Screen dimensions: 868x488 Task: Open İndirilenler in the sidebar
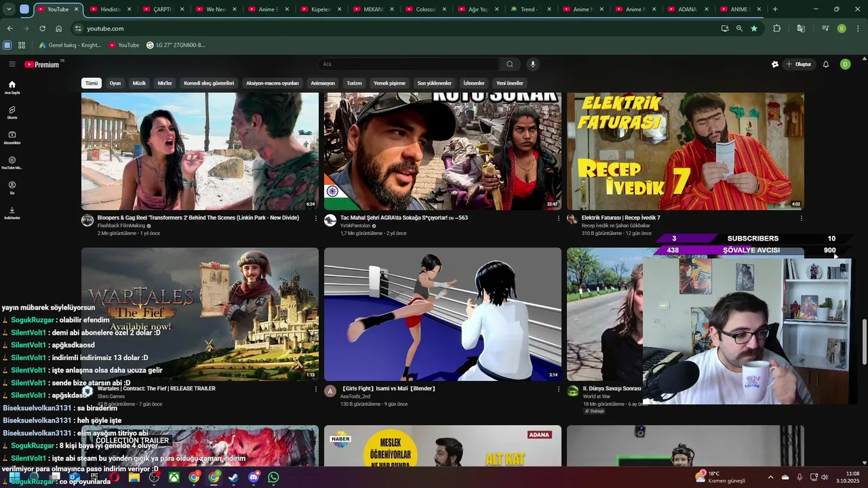pyautogui.click(x=12, y=213)
